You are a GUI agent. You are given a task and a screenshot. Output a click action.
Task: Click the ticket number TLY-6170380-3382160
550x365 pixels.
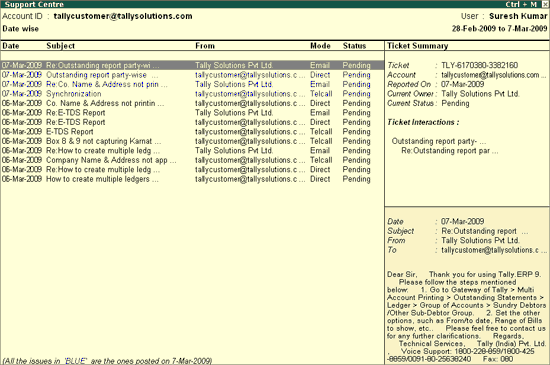(479, 65)
